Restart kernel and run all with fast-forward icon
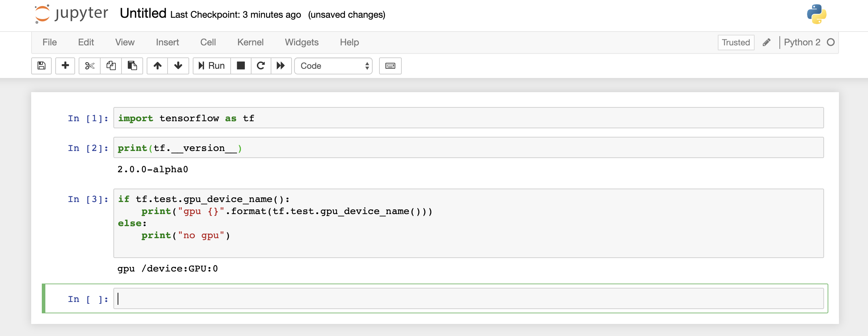 coord(281,66)
